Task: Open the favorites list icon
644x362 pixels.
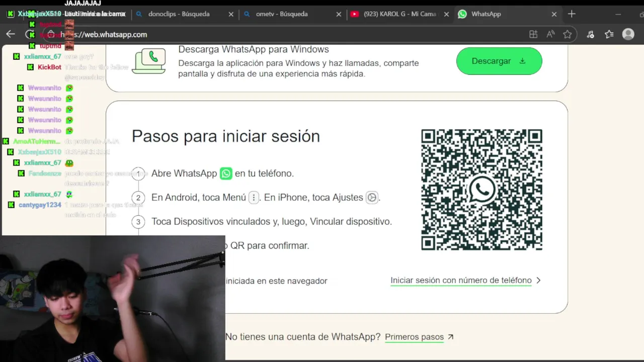Action: 609,34
